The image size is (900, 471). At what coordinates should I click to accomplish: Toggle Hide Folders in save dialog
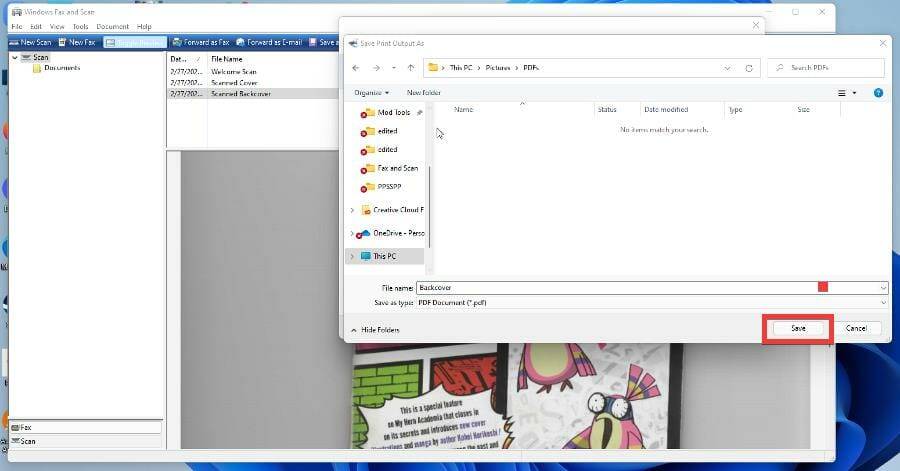point(375,330)
